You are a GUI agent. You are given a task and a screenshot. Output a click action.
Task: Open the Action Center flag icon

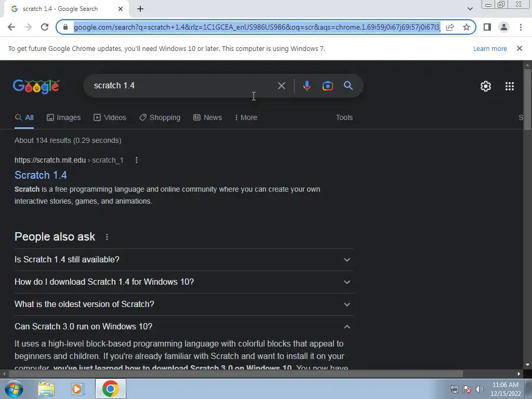467,389
